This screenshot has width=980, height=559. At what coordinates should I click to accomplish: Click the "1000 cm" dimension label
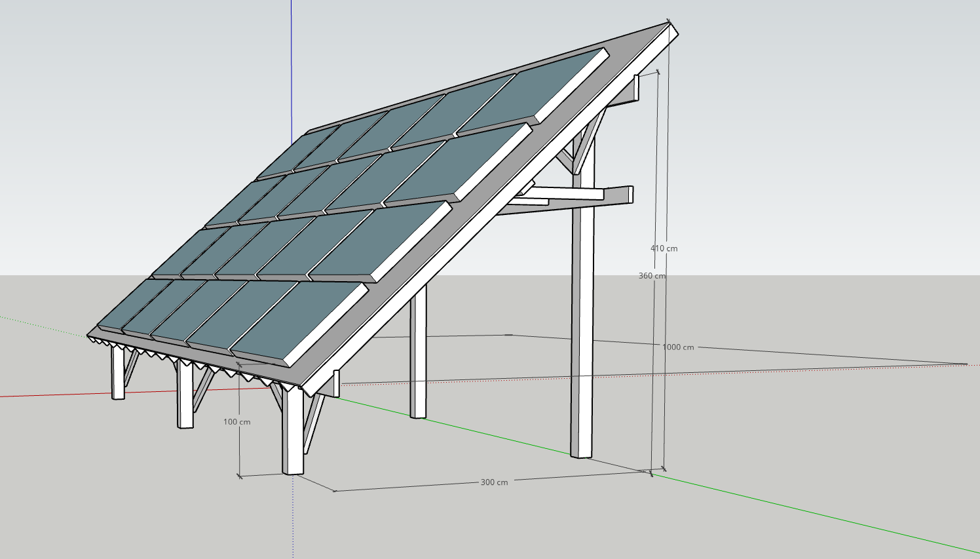(677, 347)
